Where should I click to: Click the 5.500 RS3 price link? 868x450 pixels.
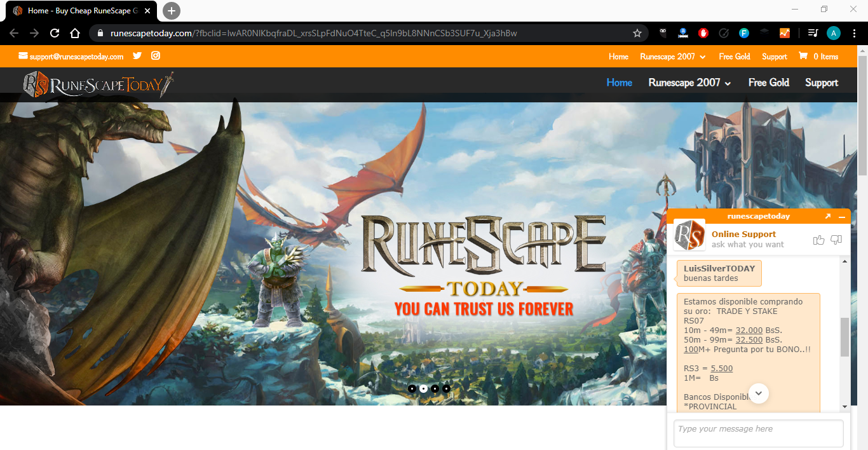click(722, 368)
